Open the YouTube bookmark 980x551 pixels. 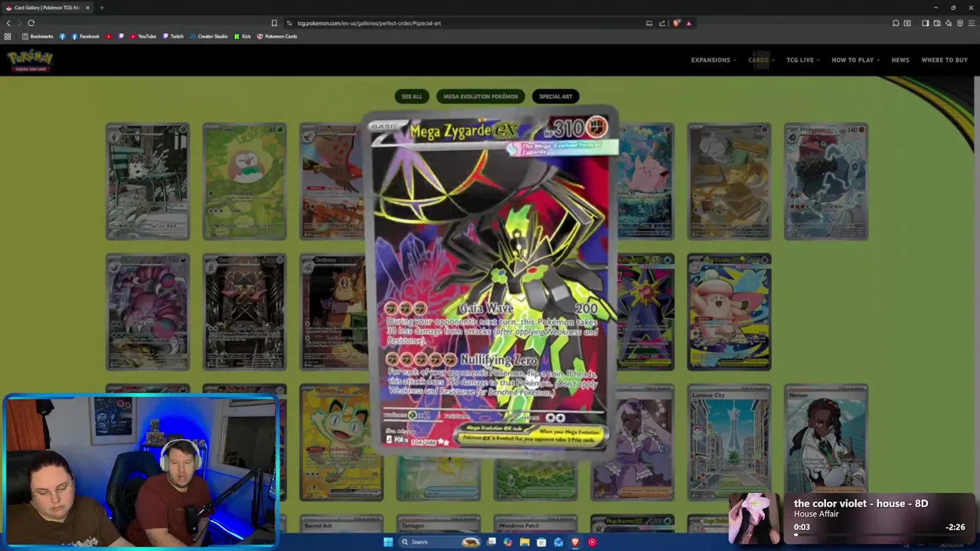[142, 36]
